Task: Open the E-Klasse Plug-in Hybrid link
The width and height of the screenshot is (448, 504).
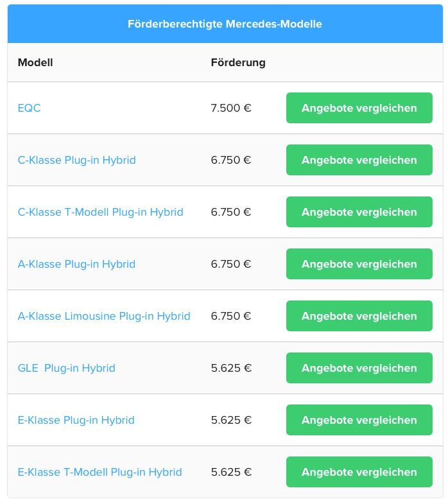Action: tap(76, 421)
